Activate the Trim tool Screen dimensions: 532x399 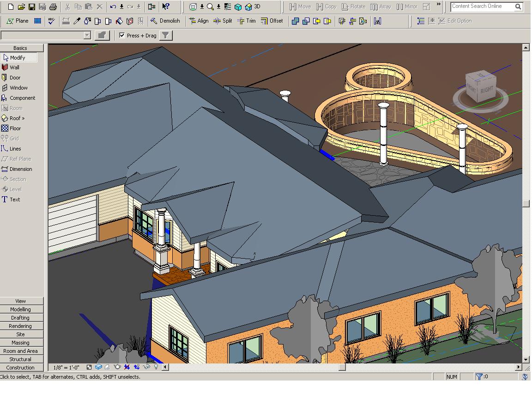click(247, 21)
